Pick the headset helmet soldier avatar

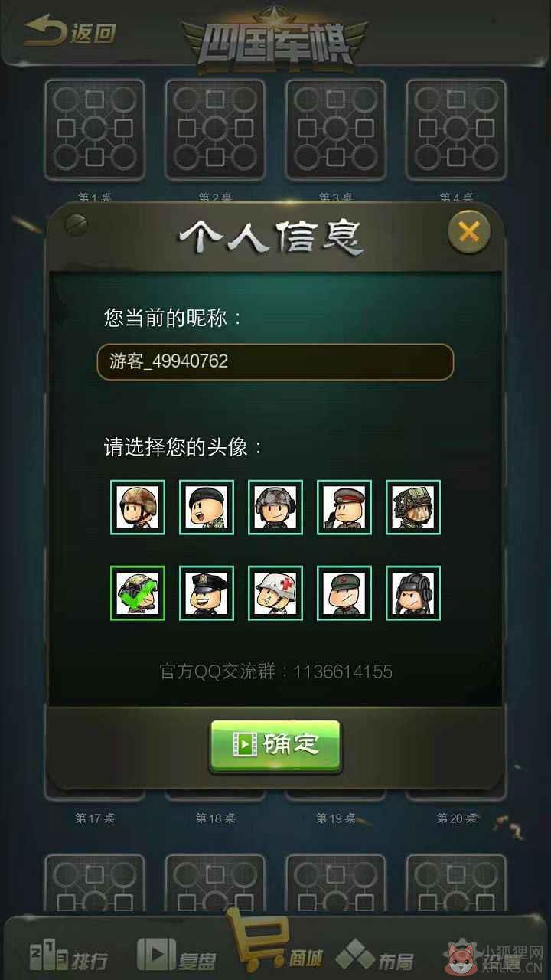point(275,507)
